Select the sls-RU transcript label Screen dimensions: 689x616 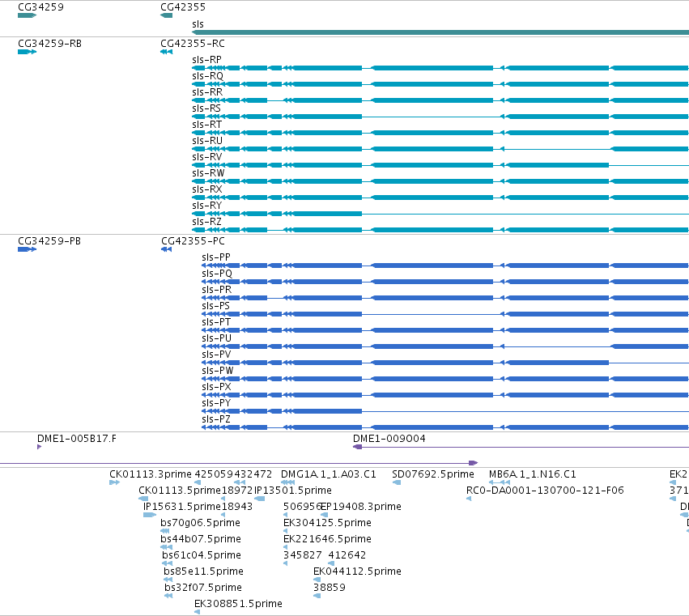pyautogui.click(x=207, y=141)
